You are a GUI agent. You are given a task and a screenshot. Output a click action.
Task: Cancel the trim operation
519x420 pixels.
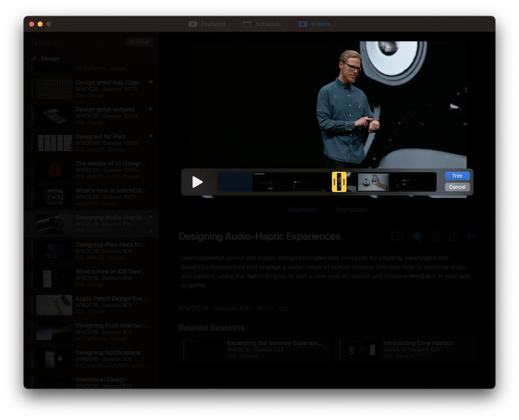457,187
